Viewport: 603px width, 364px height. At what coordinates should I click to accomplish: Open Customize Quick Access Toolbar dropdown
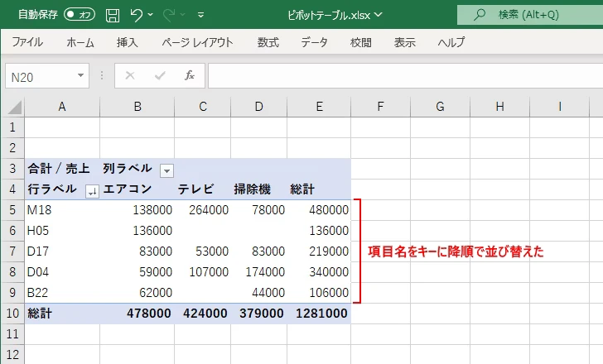point(200,15)
